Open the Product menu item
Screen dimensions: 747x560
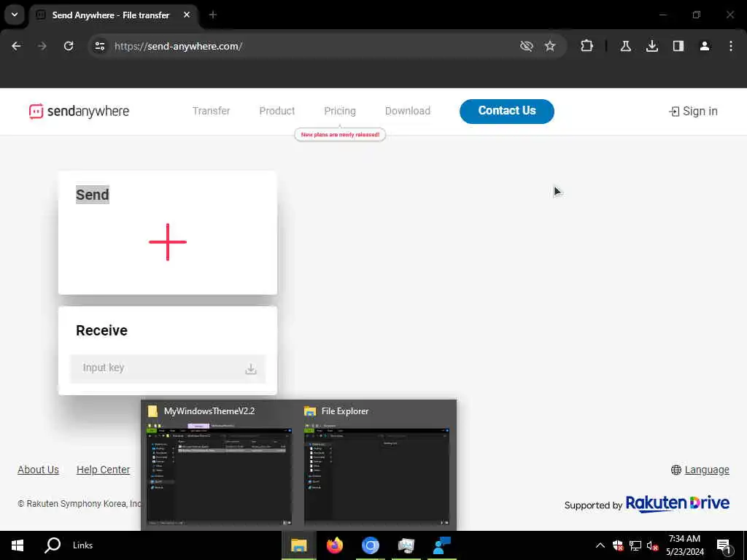click(x=276, y=111)
